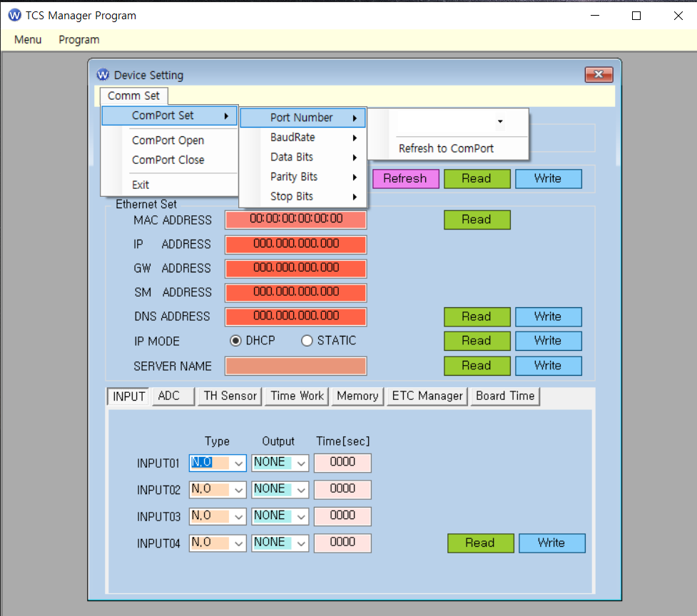The image size is (697, 616).
Task: Switch to the TH Sensor tab
Action: [x=230, y=396]
